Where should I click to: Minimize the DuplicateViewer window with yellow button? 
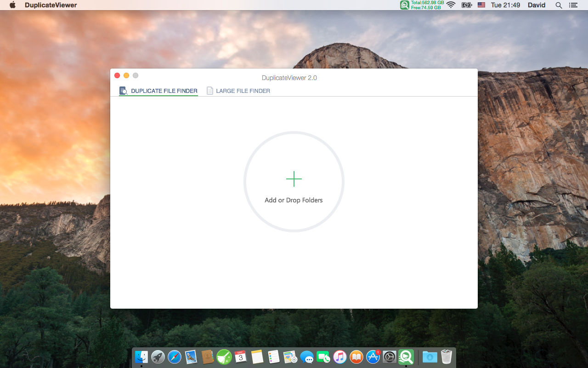click(126, 75)
